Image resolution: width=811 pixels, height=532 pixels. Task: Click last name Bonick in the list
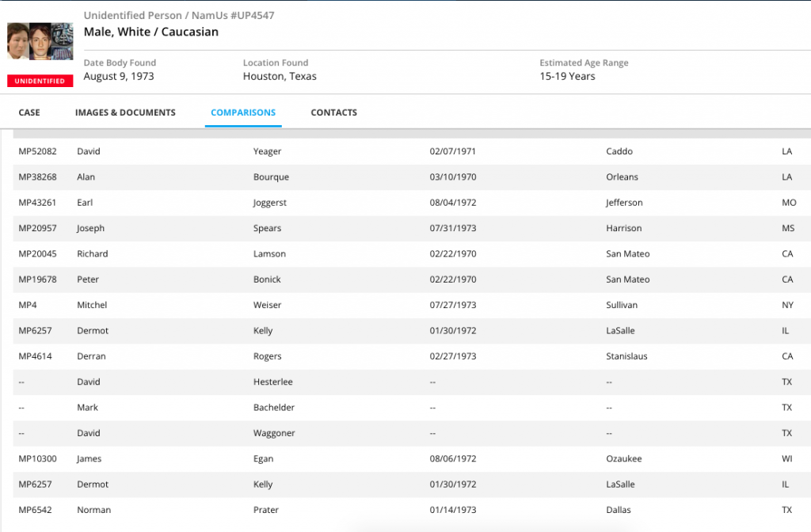[267, 279]
